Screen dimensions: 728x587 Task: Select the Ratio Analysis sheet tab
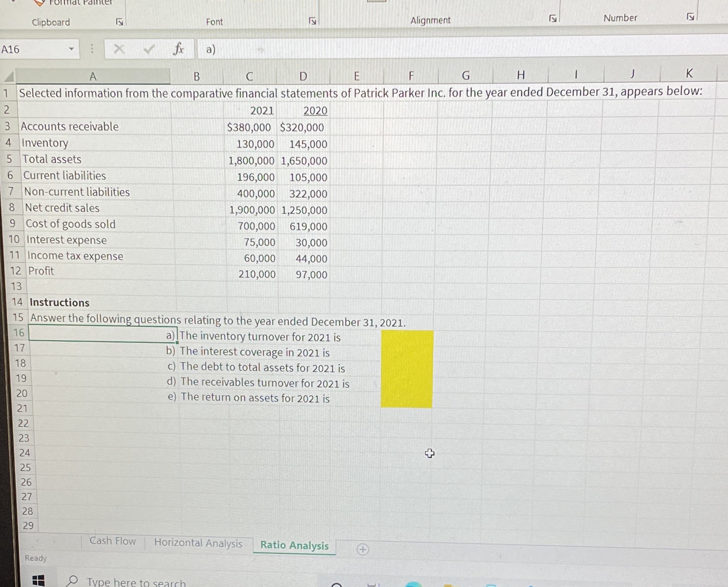pyautogui.click(x=294, y=545)
